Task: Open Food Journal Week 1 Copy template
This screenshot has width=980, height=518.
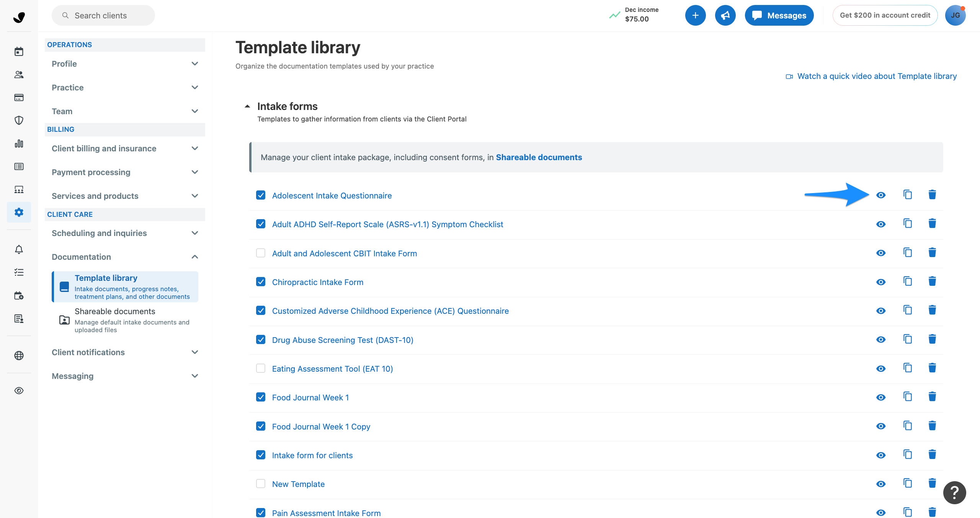Action: 321,426
